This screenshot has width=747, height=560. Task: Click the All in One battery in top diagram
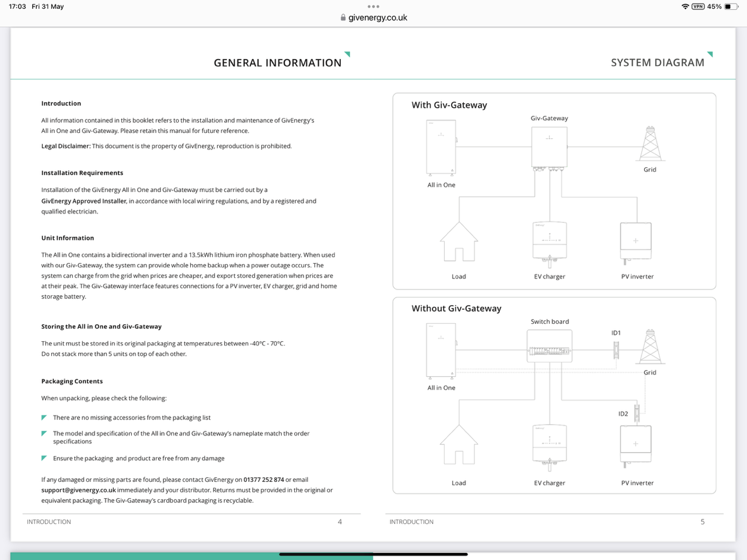[x=441, y=148]
